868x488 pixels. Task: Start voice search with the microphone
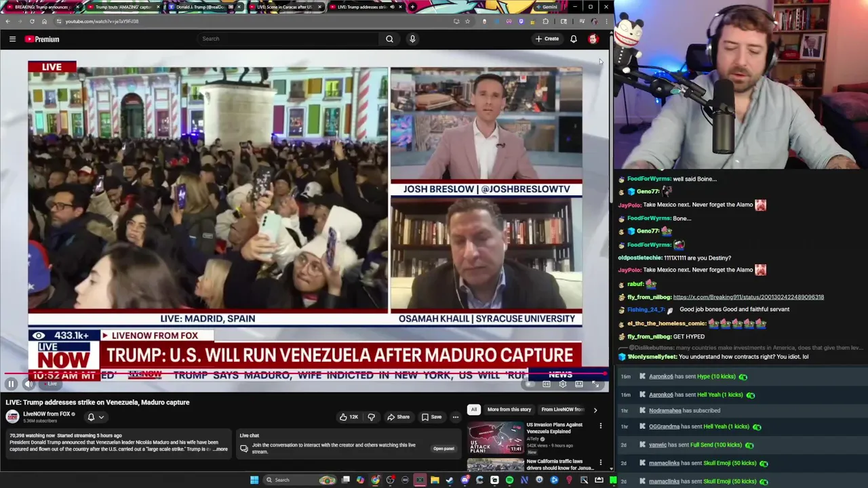[x=412, y=39]
